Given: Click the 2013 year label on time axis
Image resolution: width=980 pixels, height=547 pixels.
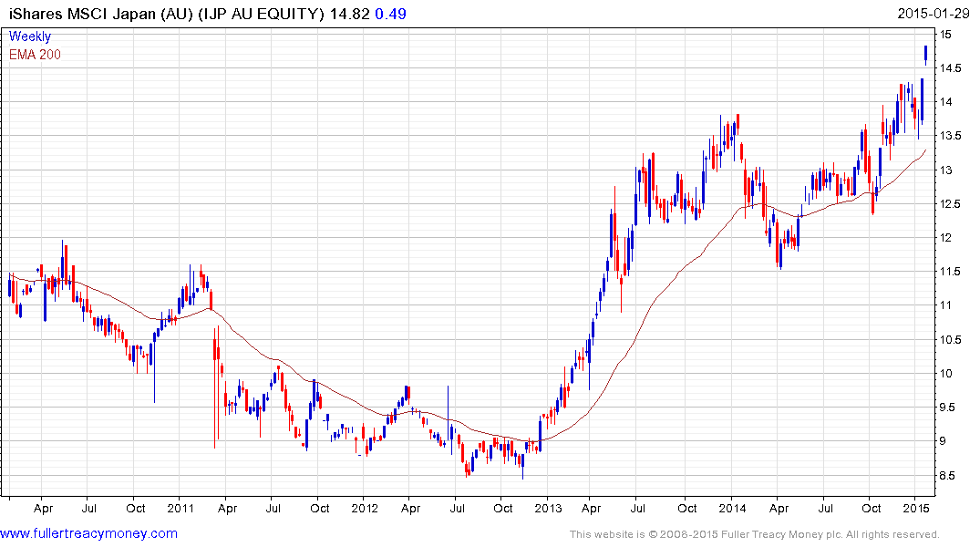Looking at the screenshot, I should tap(548, 508).
